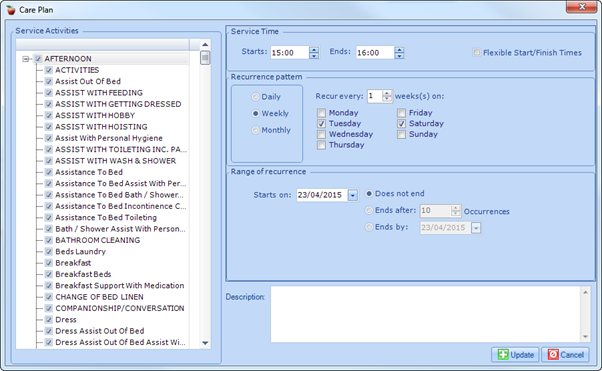Select the Ends by option
The width and height of the screenshot is (602, 371).
(x=369, y=227)
